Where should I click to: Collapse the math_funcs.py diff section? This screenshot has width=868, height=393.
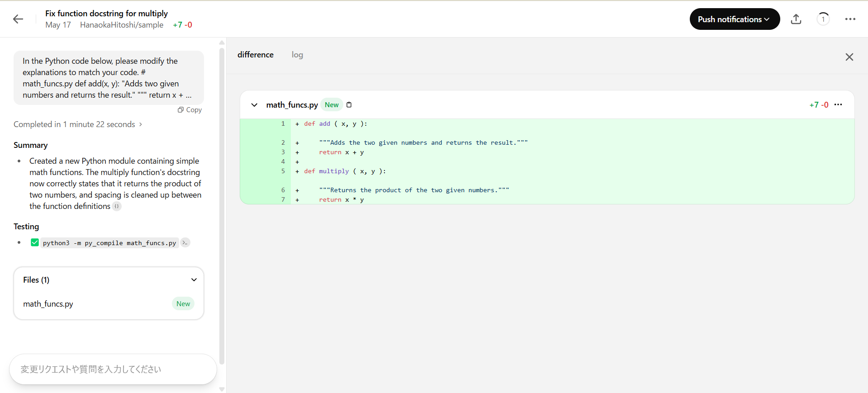point(254,105)
